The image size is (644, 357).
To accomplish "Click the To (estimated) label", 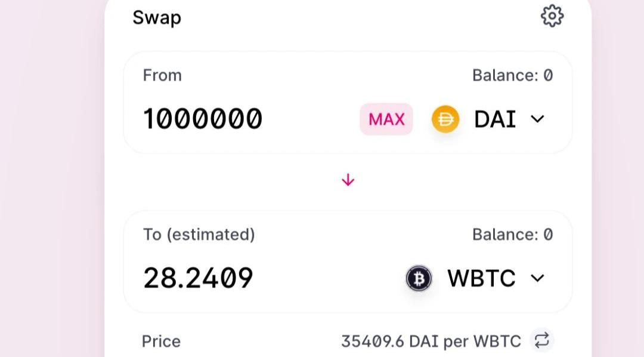I will [199, 235].
